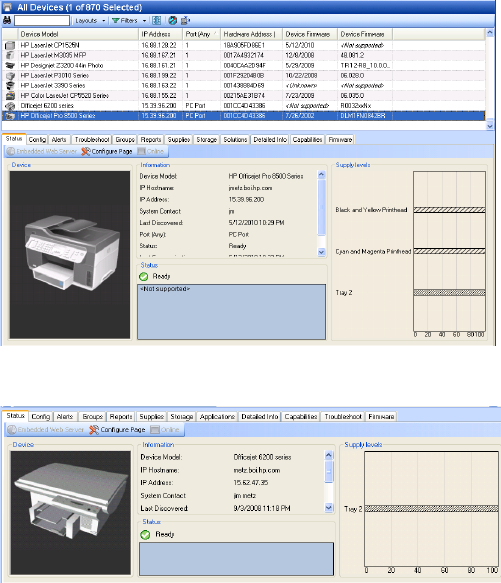
Task: Click the Tray 2 level bar in the Officejet 6200 panel
Action: (x=431, y=509)
